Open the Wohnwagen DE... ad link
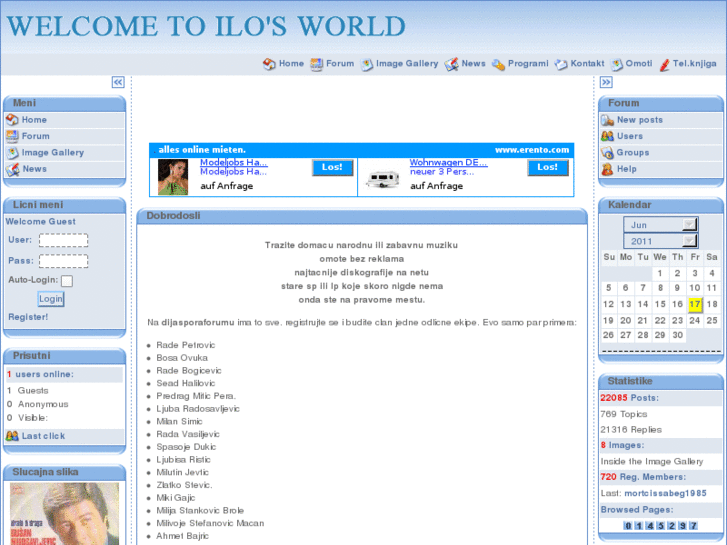The width and height of the screenshot is (727, 545). coord(448,163)
